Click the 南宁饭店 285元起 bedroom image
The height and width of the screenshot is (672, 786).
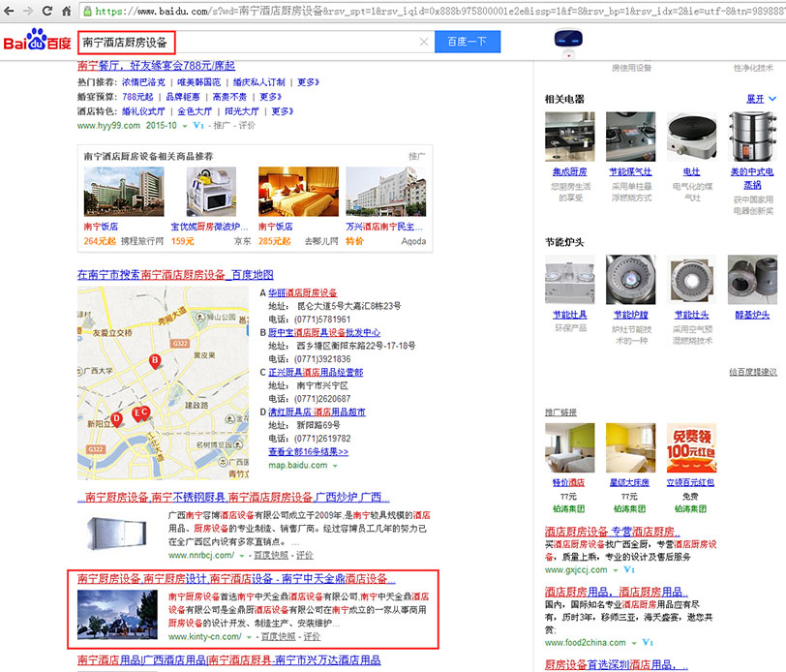pyautogui.click(x=299, y=192)
